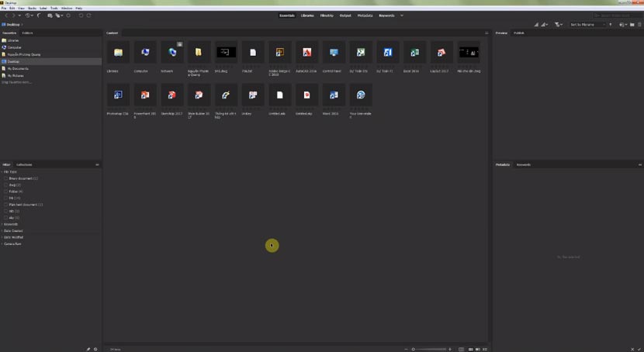Expand the Desktop path breadcrumb chevron

click(23, 25)
